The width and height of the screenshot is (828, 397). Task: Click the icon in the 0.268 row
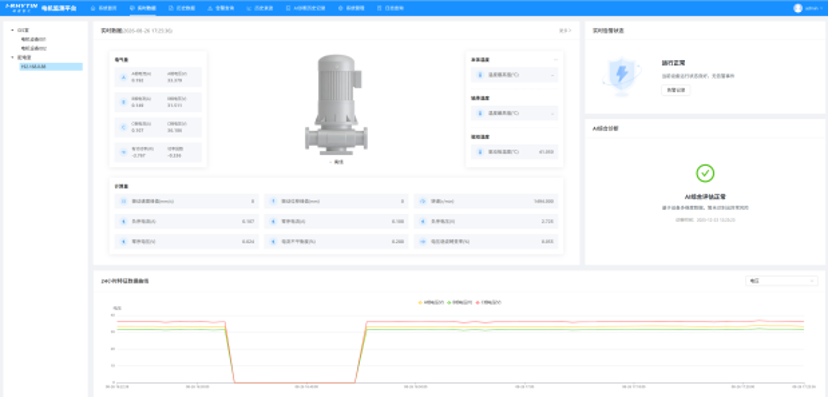[273, 241]
